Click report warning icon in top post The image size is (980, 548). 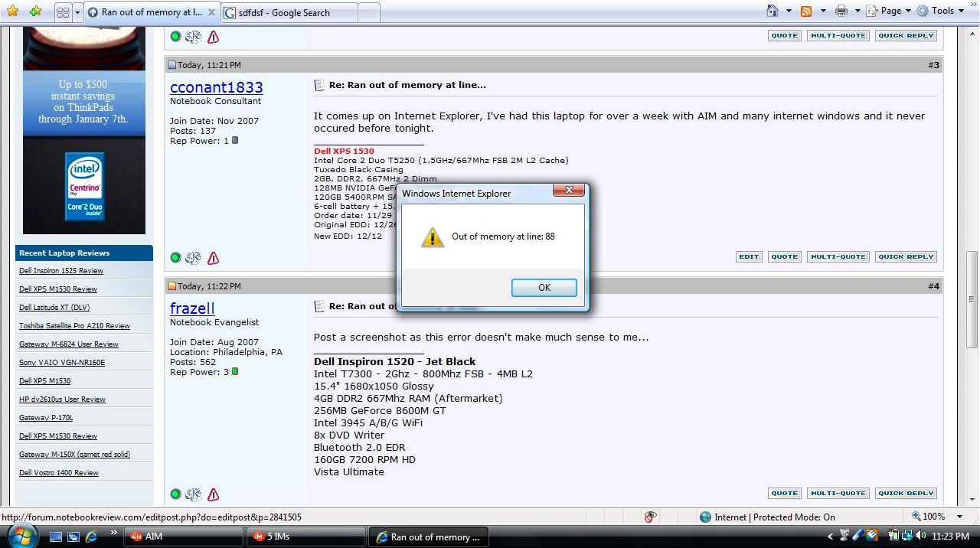click(x=213, y=37)
